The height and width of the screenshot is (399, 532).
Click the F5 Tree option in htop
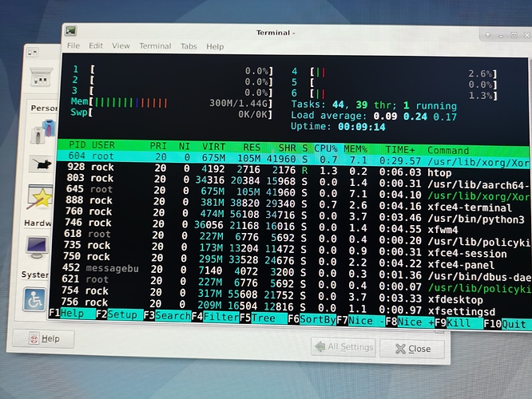coord(263,318)
